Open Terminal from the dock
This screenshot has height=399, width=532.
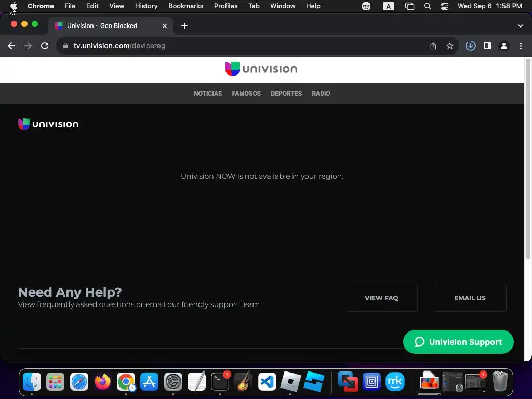pyautogui.click(x=220, y=381)
